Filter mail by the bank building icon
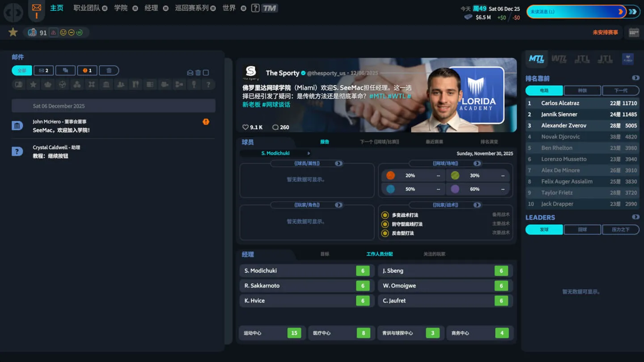The width and height of the screenshot is (644, 362). 106,84
